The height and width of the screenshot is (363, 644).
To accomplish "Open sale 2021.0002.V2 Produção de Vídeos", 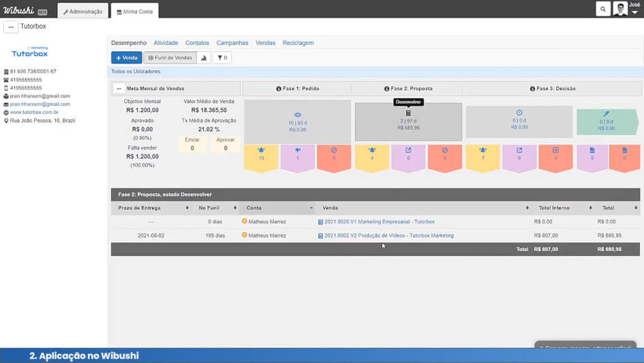I will 389,235.
